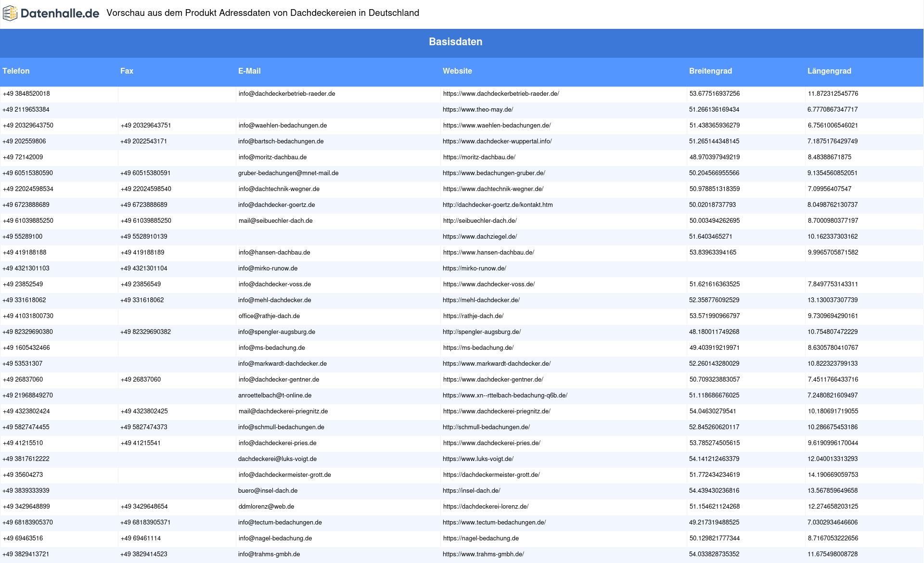
Task: Click website https://nagel-bedachung.de
Action: coord(481,538)
